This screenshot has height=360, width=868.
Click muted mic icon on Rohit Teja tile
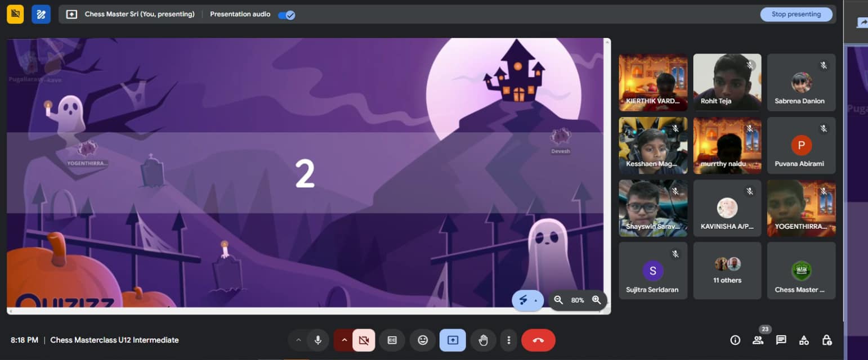pyautogui.click(x=749, y=65)
